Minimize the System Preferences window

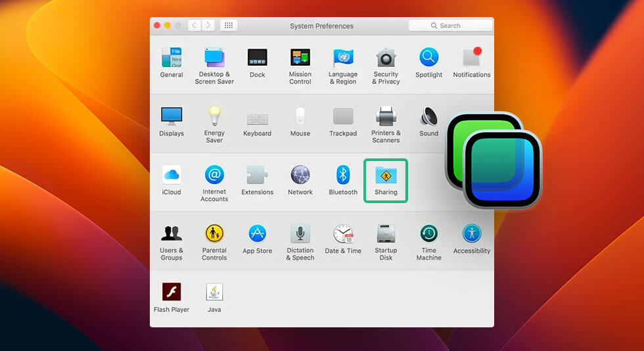click(x=168, y=26)
